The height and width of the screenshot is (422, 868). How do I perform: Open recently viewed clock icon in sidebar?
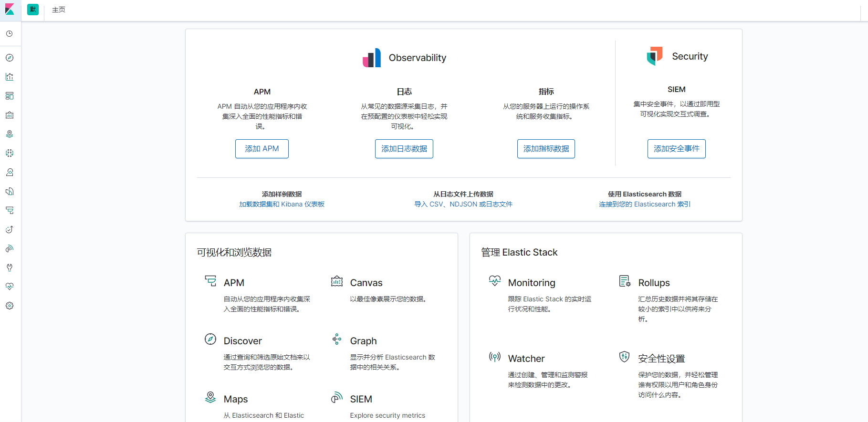[x=10, y=34]
